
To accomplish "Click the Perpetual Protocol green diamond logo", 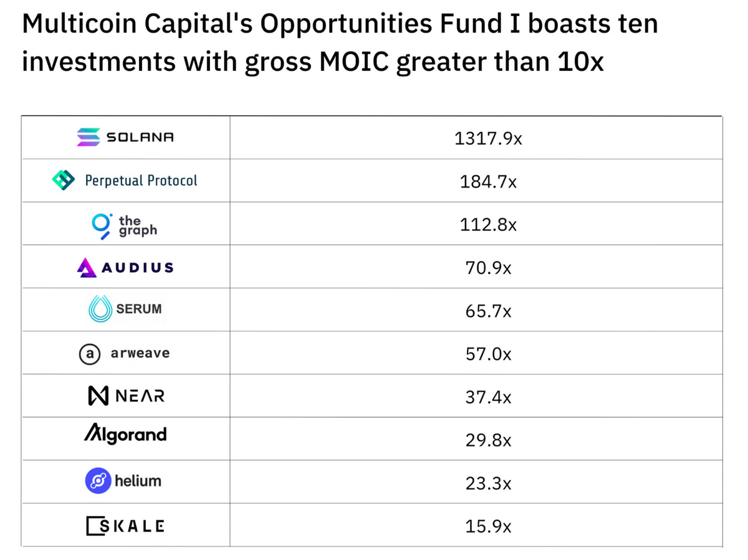I will tap(63, 180).
